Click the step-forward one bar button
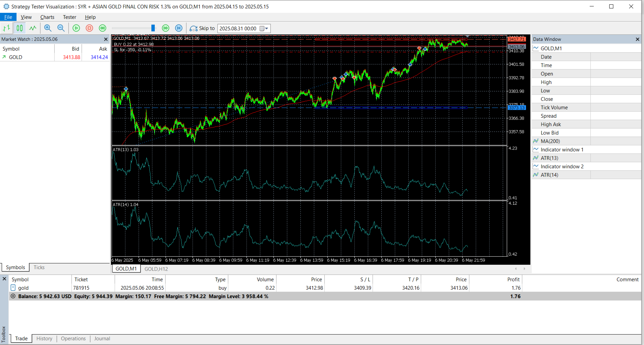 [x=179, y=28]
